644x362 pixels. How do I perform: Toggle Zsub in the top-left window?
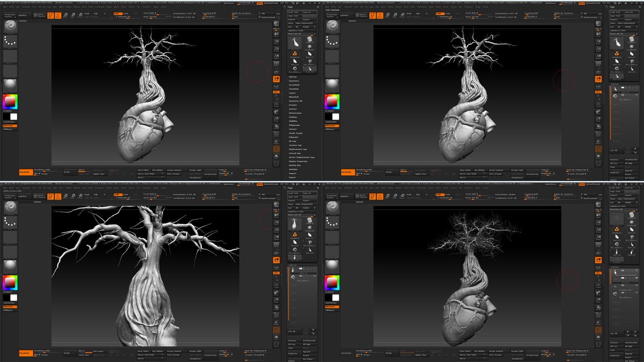pos(126,13)
